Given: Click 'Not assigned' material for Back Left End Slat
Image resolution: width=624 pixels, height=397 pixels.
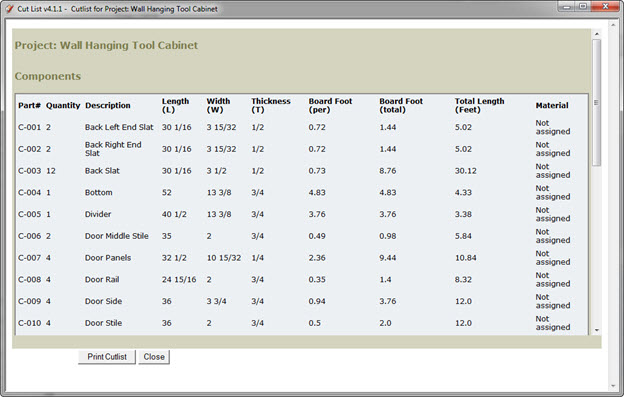Looking at the screenshot, I should [x=552, y=127].
